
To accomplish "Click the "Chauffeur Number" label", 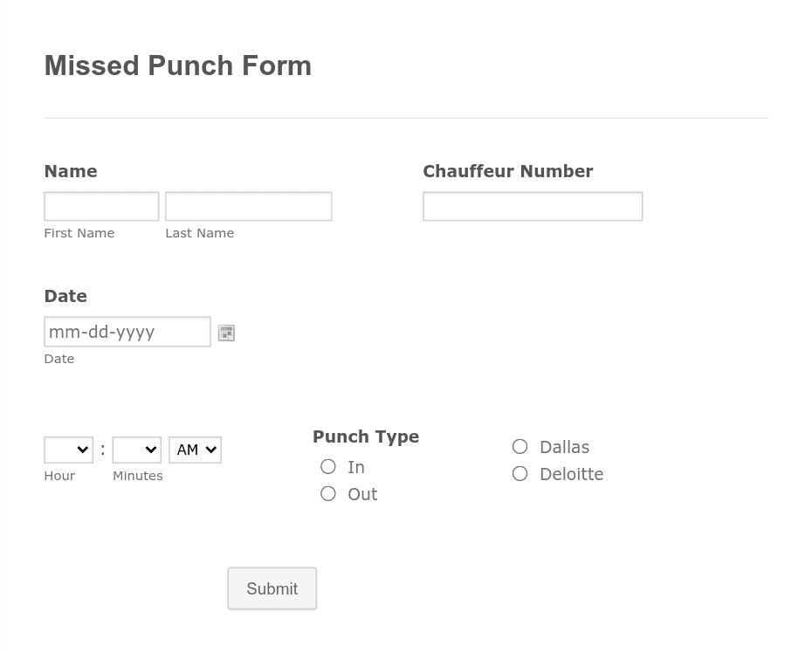I will point(507,171).
